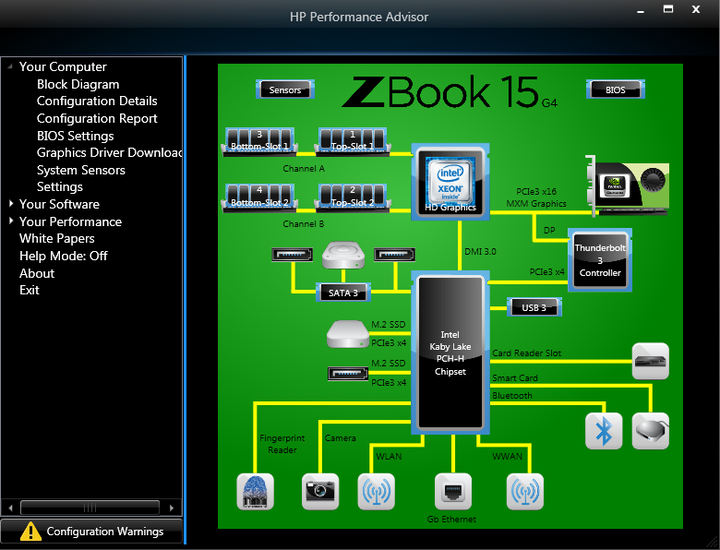Image resolution: width=720 pixels, height=550 pixels.
Task: Click the Camera icon
Action: [x=320, y=492]
